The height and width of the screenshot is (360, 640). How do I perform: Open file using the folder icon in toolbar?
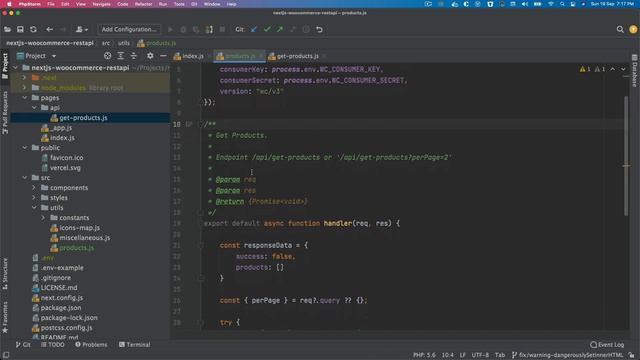tap(7, 29)
